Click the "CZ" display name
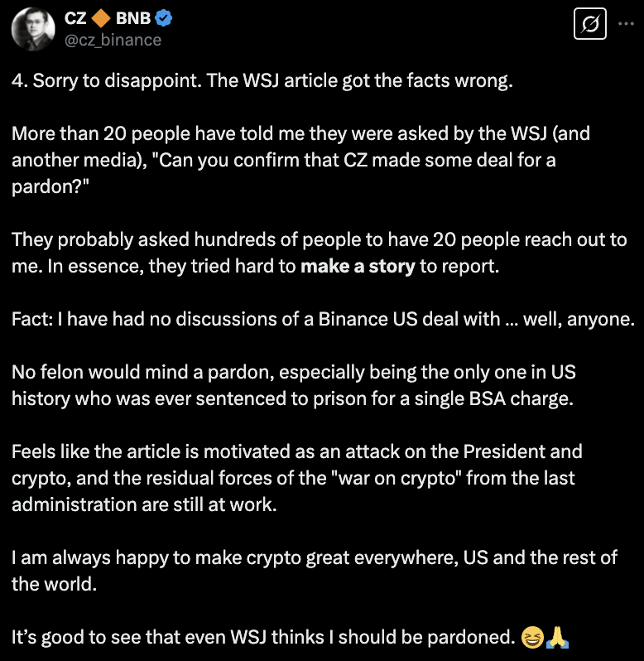Viewport: 644px width, 661px height. 75,17
